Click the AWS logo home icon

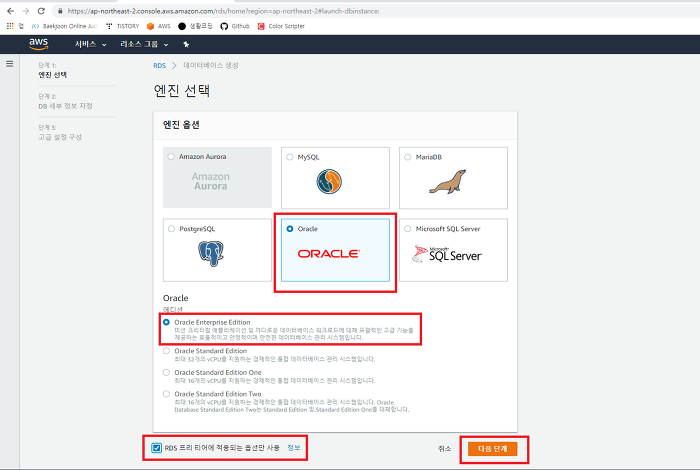coord(38,44)
